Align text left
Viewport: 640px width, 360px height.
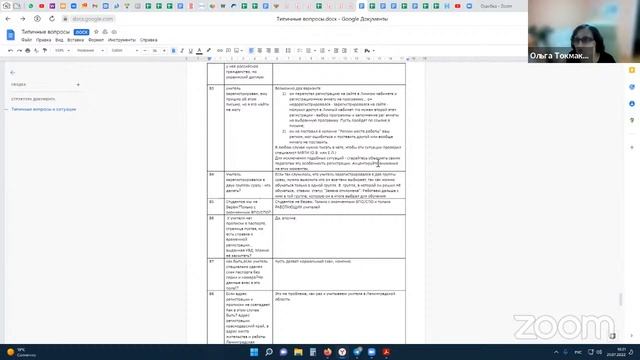[x=251, y=51]
